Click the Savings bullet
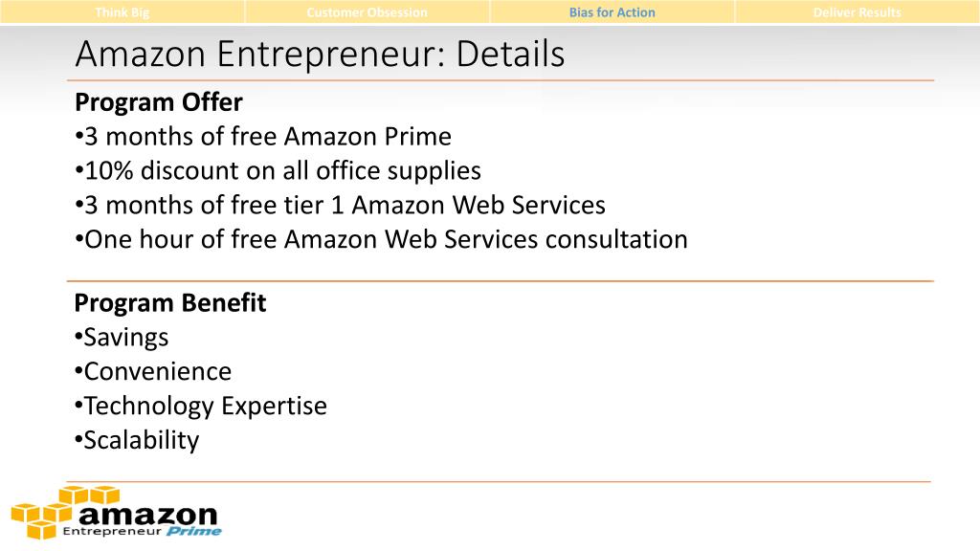This screenshot has height=551, width=980. click(x=122, y=338)
